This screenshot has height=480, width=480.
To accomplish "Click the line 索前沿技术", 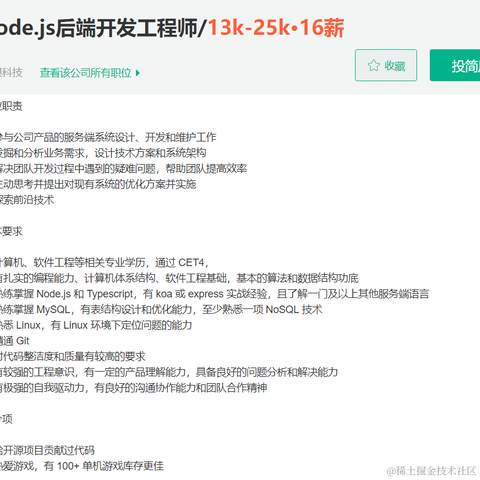I will pyautogui.click(x=27, y=200).
